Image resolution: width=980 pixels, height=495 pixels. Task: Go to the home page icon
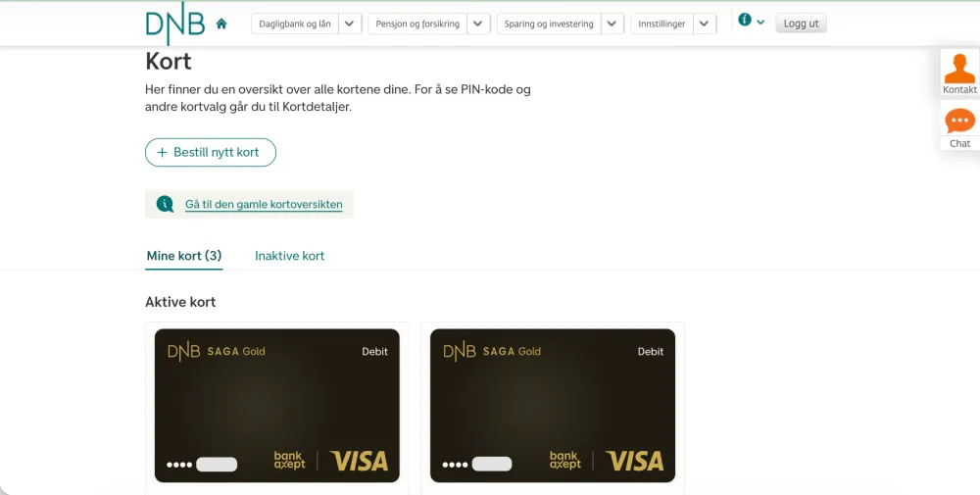click(221, 24)
